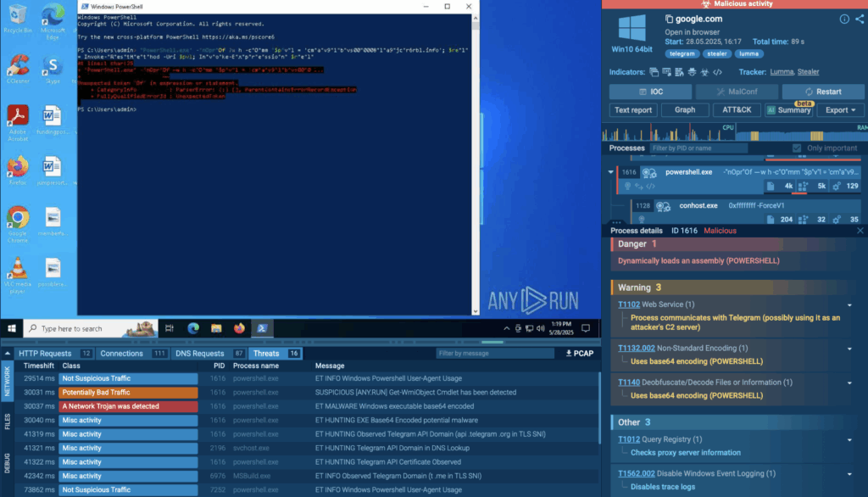
Task: Open the Graph view button
Action: (x=685, y=110)
